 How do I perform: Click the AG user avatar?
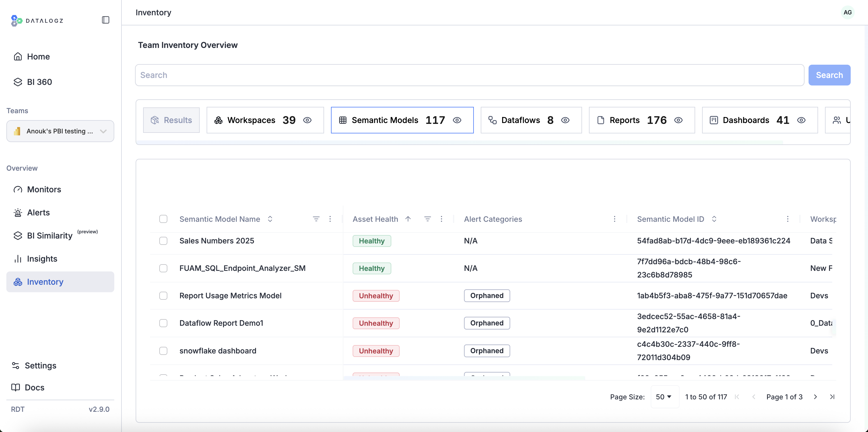click(847, 12)
